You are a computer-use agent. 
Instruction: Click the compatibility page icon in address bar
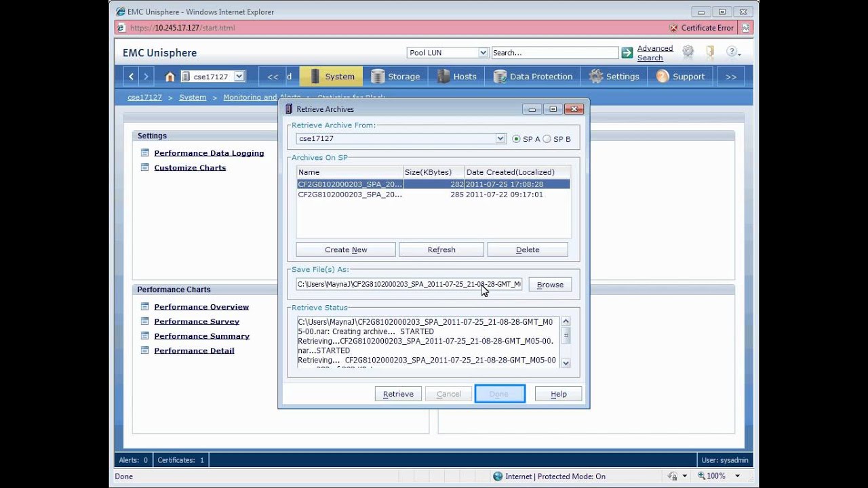(746, 28)
